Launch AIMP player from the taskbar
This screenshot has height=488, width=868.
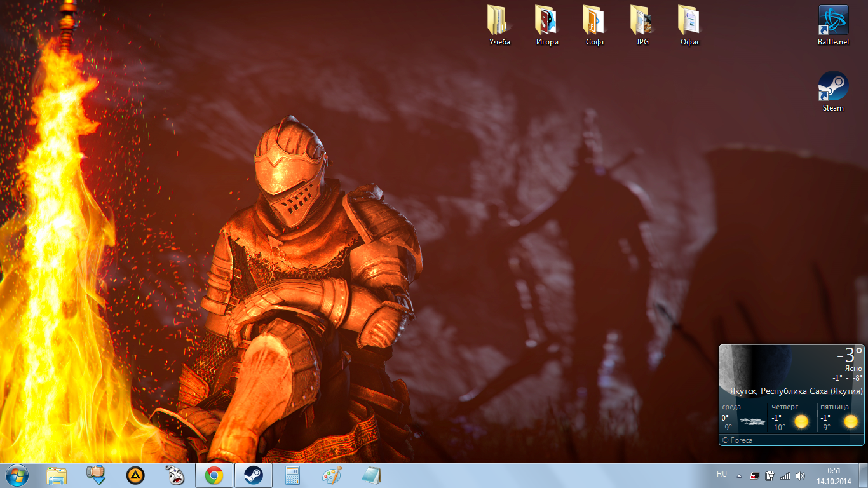tap(135, 475)
